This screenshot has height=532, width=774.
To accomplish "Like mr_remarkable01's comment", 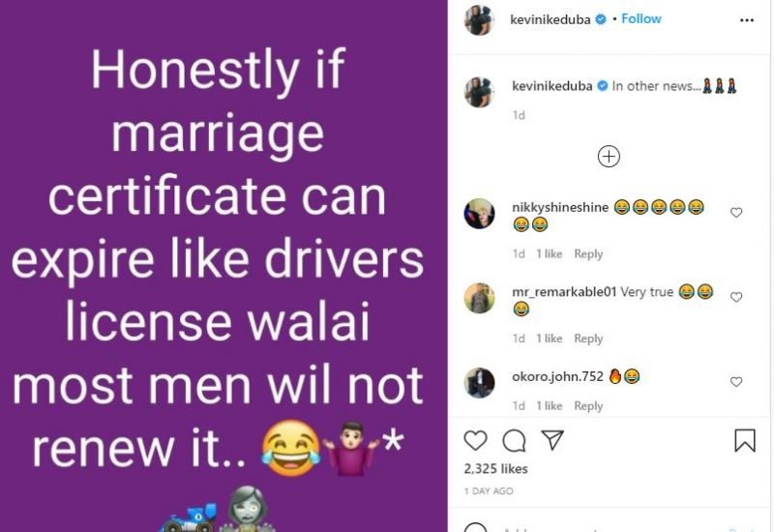I will pyautogui.click(x=736, y=297).
